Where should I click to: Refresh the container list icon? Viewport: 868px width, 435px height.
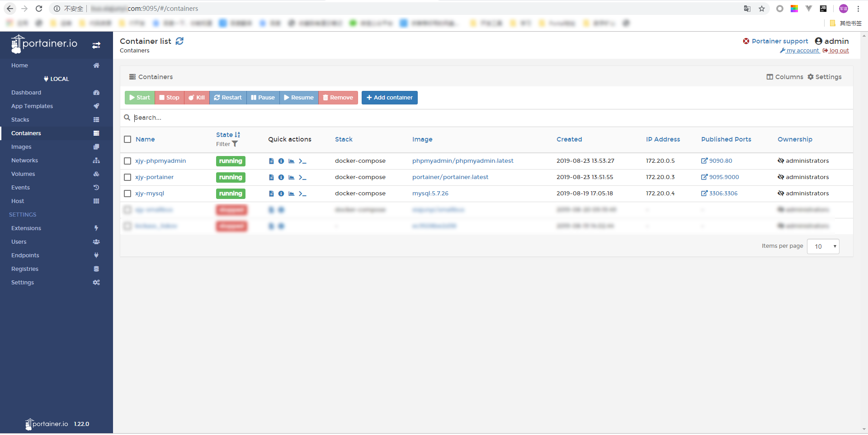(179, 41)
